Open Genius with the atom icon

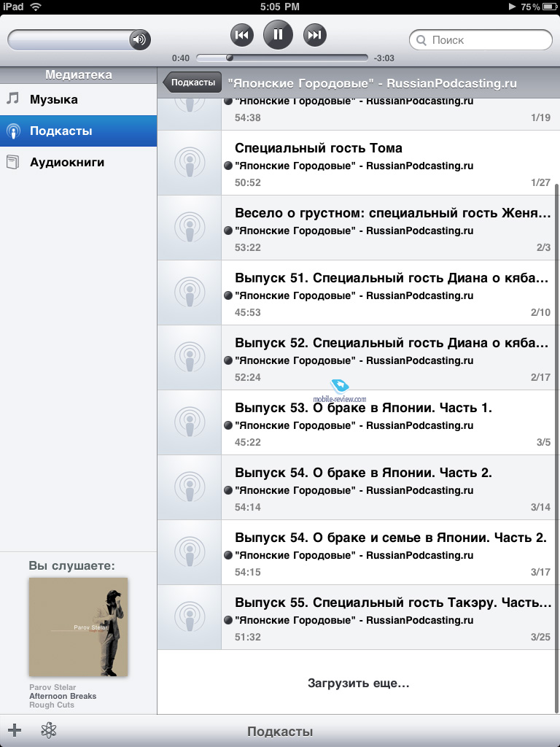(x=49, y=730)
